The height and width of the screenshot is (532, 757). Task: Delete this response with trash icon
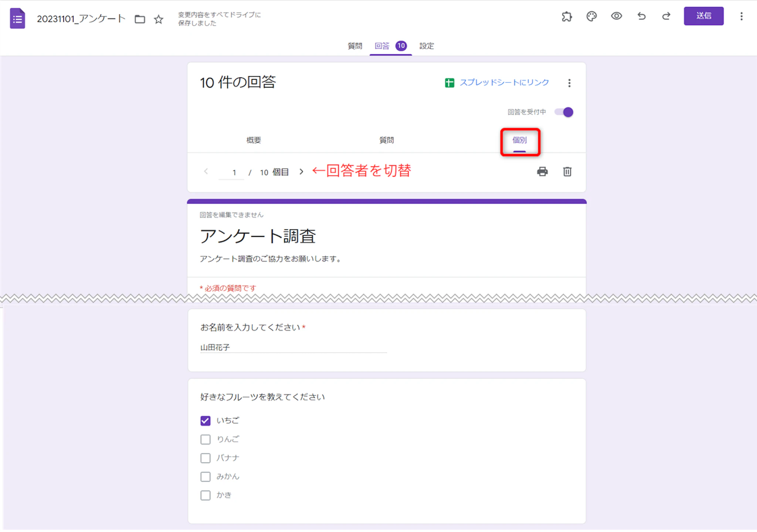(x=567, y=172)
